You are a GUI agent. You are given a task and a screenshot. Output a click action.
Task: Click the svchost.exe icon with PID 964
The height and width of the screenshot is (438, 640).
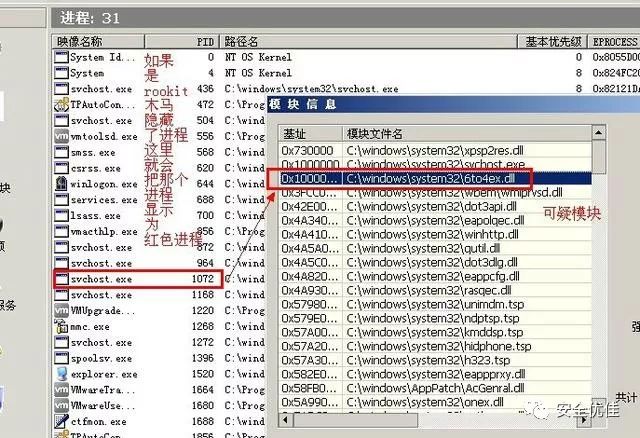[x=61, y=263]
